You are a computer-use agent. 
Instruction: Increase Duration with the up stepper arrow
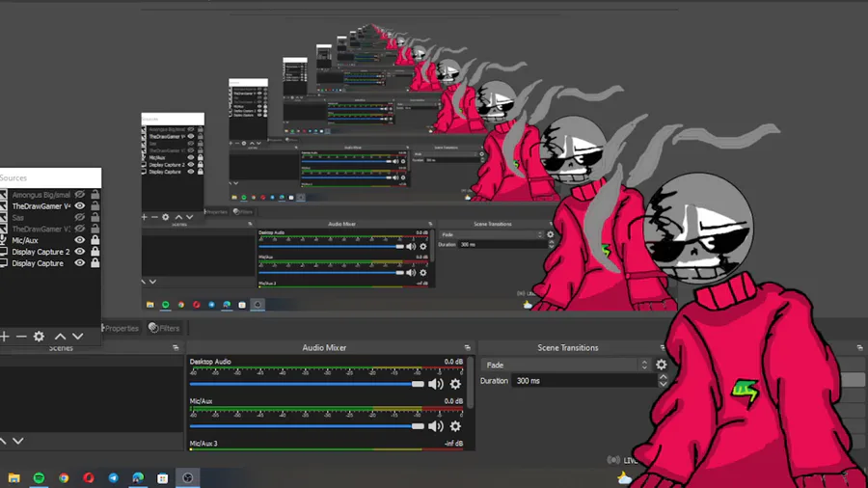pyautogui.click(x=663, y=377)
